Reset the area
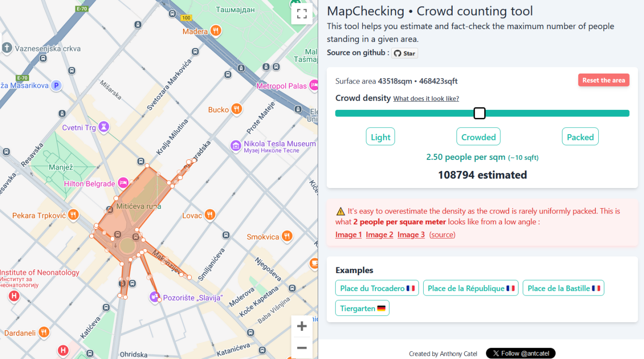This screenshot has height=359, width=644. [x=603, y=80]
